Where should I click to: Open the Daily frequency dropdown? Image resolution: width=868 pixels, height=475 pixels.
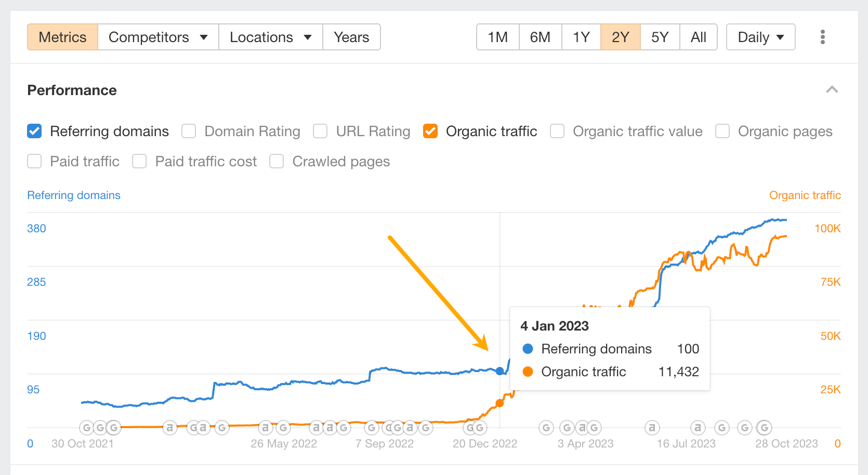click(760, 37)
